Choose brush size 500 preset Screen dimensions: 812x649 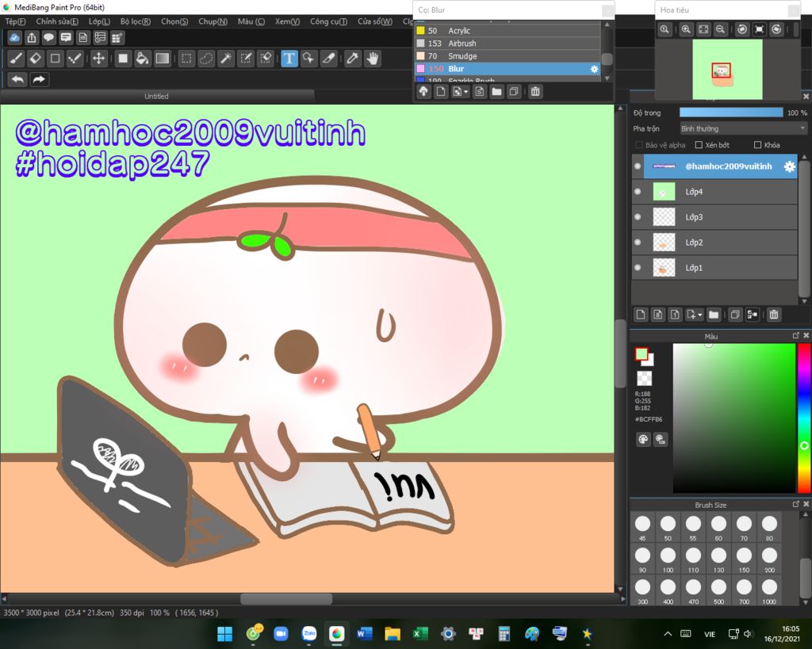(x=718, y=590)
